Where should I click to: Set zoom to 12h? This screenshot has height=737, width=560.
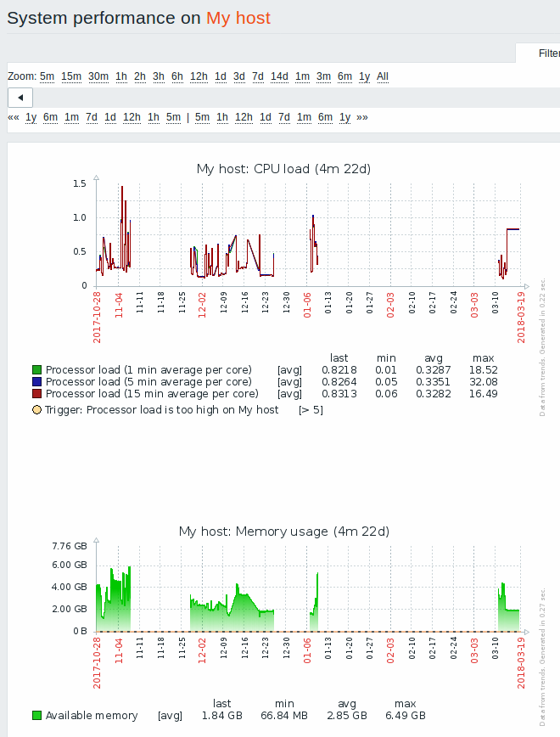(199, 76)
